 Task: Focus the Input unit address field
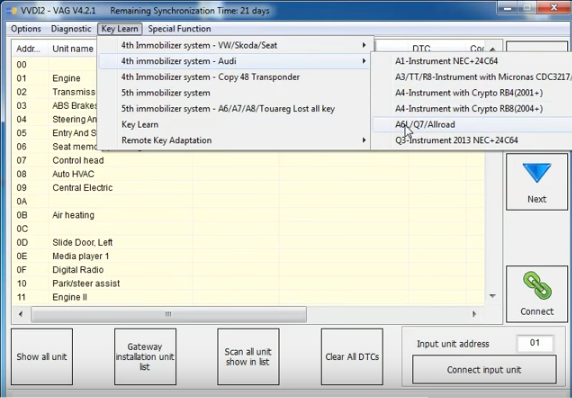pos(534,343)
